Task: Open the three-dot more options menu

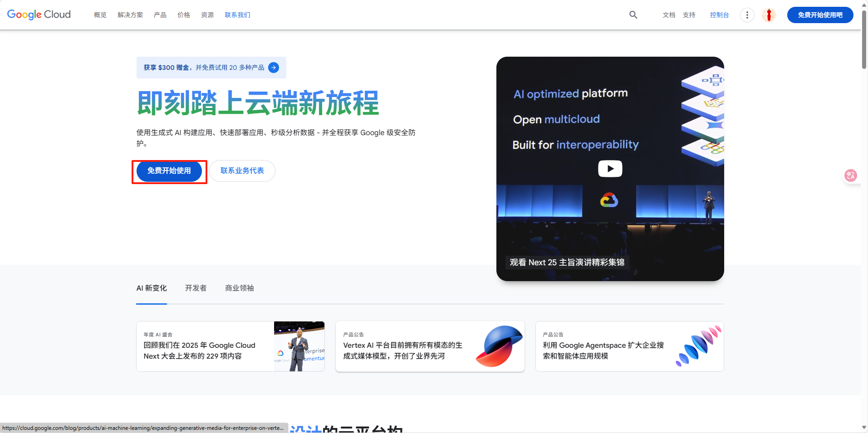Action: click(747, 15)
